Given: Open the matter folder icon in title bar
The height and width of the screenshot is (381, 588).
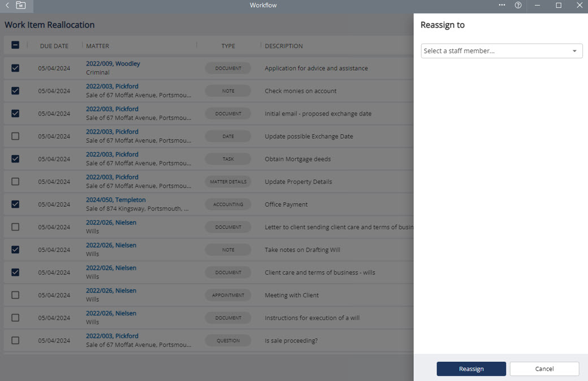Looking at the screenshot, I should click(x=21, y=5).
